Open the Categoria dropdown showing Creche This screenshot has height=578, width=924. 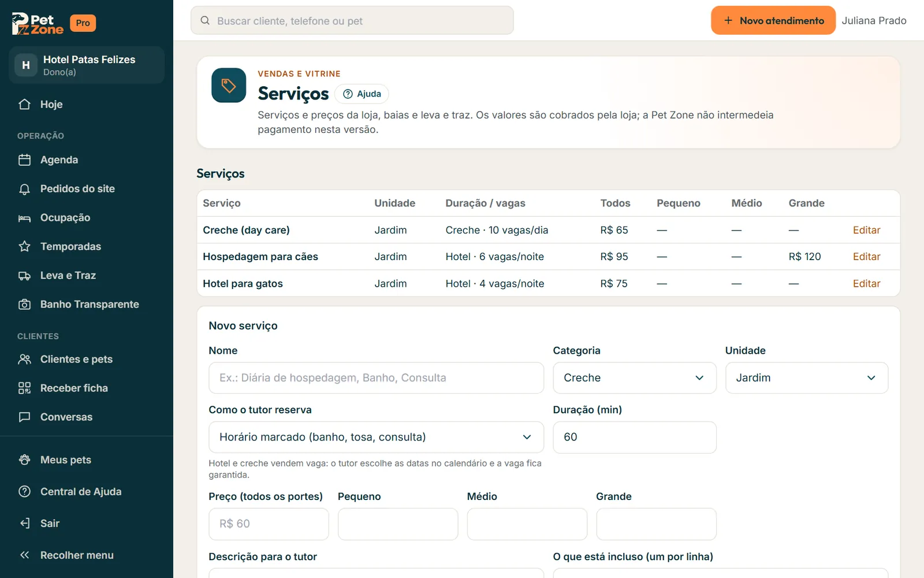point(635,377)
